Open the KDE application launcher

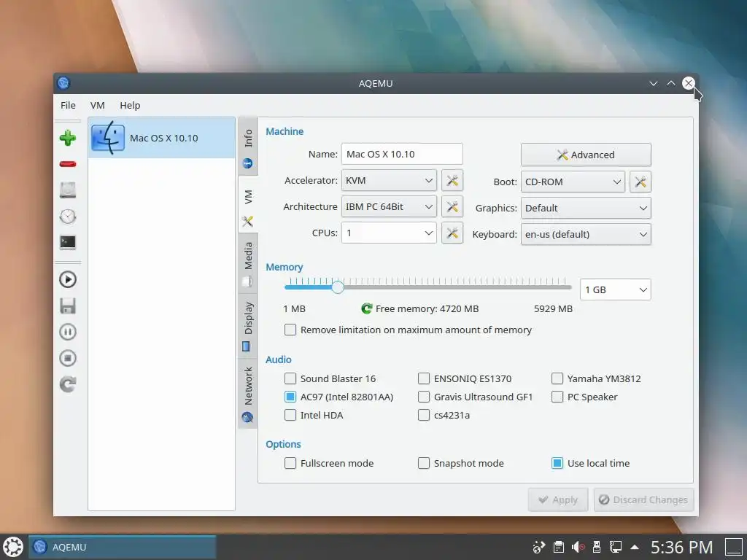(x=13, y=547)
